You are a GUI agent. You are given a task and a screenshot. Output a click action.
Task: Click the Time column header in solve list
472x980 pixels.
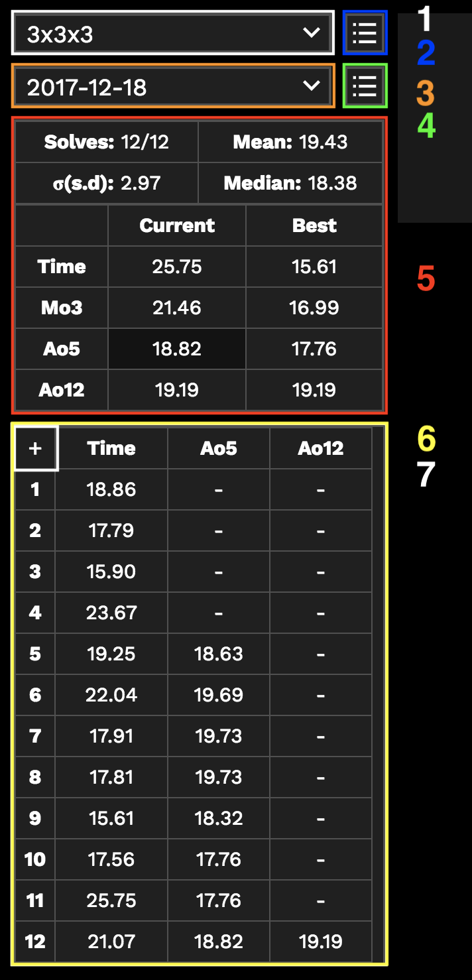[x=111, y=448]
